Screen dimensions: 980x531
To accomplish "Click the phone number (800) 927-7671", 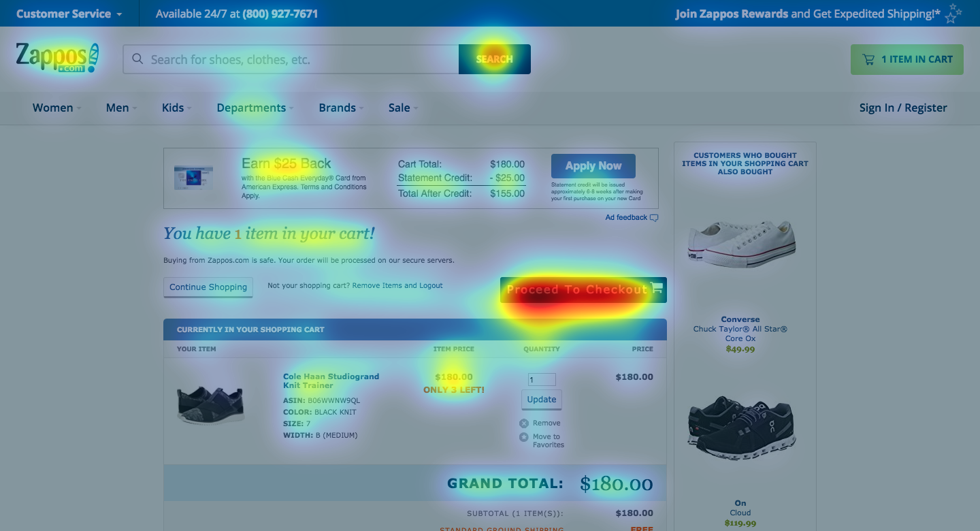I will tap(280, 14).
